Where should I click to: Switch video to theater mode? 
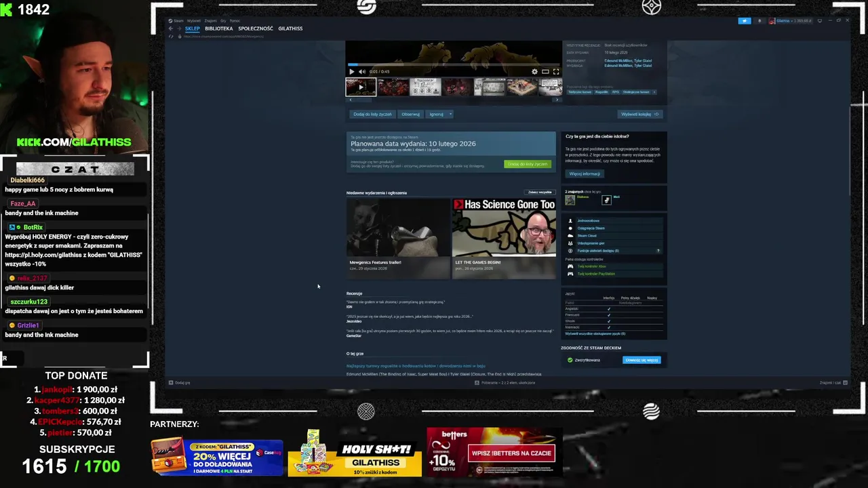545,71
